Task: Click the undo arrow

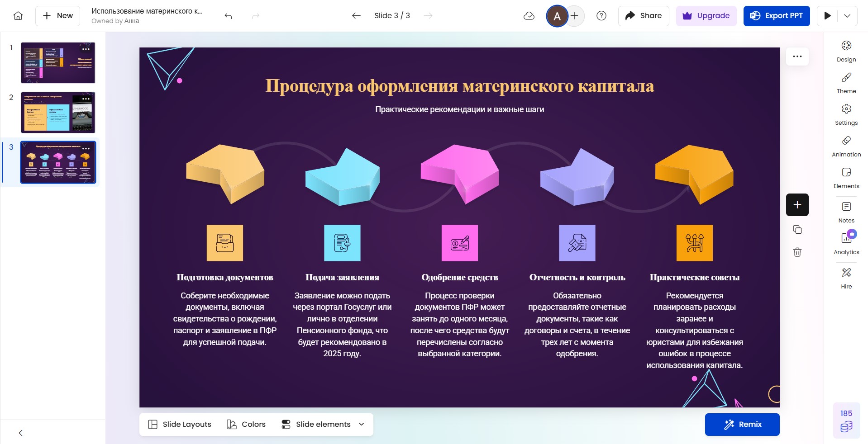Action: point(229,16)
